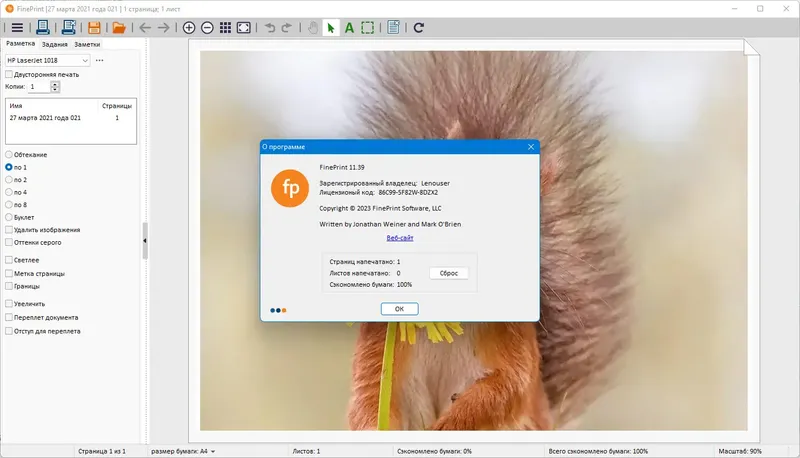
Task: Click the Сброс button
Action: click(449, 273)
